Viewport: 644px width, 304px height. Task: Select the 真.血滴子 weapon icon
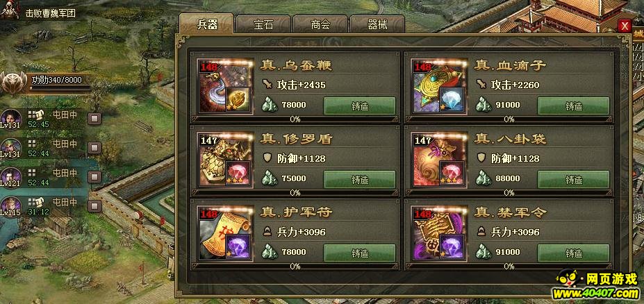pyautogui.click(x=440, y=87)
